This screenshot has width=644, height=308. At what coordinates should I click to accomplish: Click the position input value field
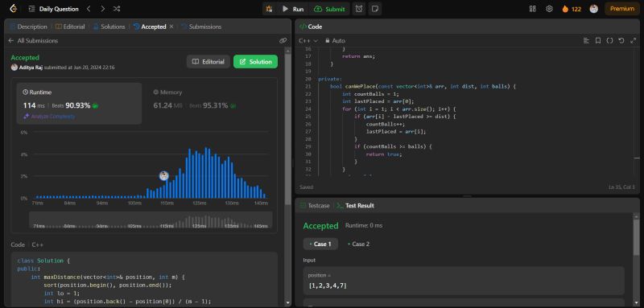(x=464, y=281)
